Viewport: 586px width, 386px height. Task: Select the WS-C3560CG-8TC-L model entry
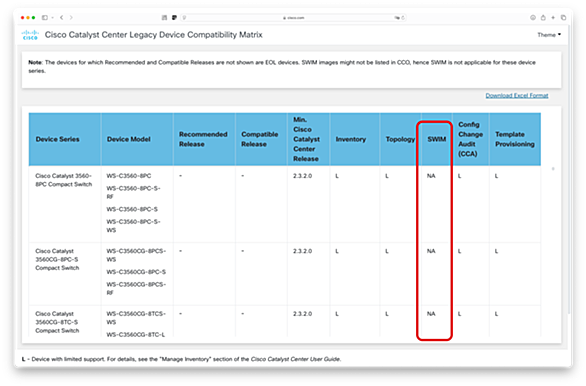(136, 334)
